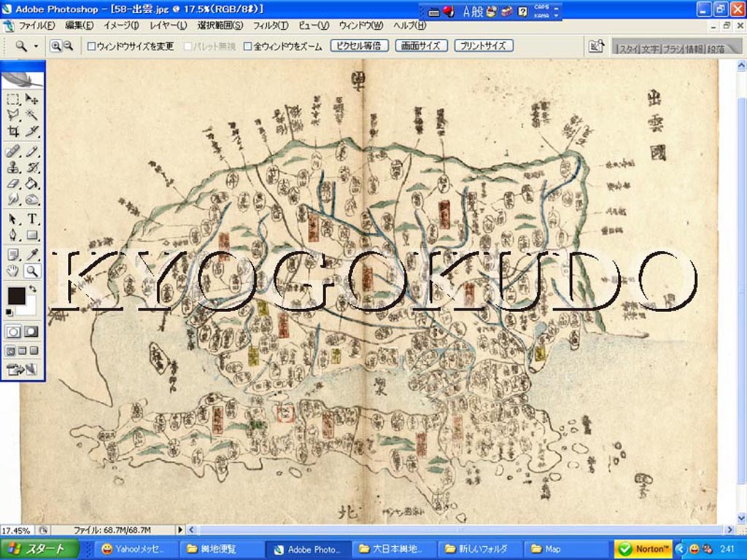Open the foreground color picker
Image resolution: width=747 pixels, height=560 pixels.
coord(16,296)
